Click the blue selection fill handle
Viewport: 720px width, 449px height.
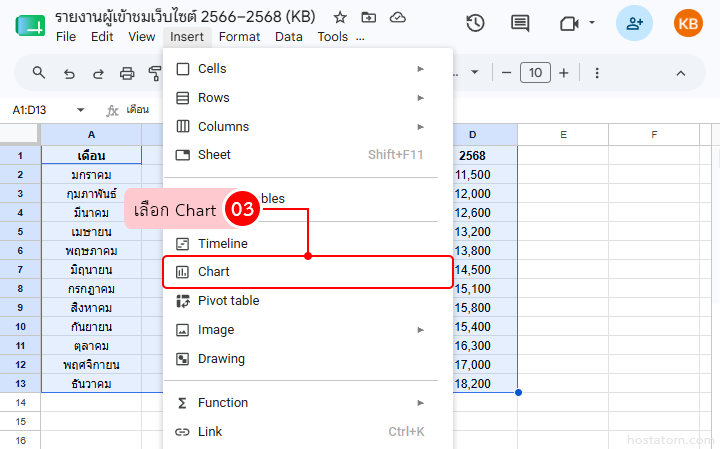pos(518,393)
